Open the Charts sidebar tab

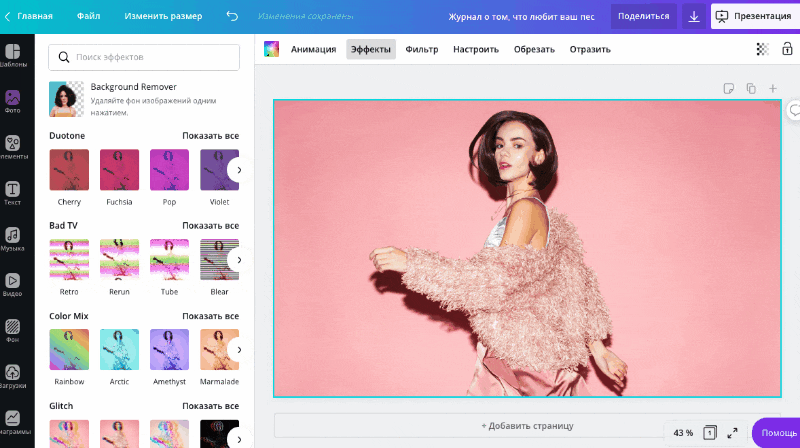(13, 422)
